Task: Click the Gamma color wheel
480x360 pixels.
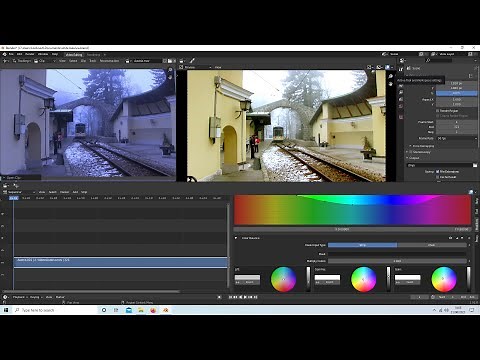Action: click(364, 279)
